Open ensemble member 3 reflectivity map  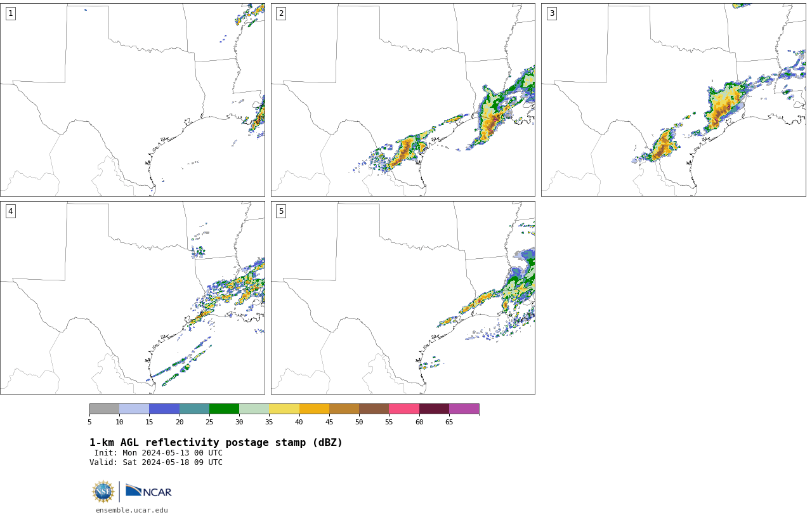tap(673, 100)
